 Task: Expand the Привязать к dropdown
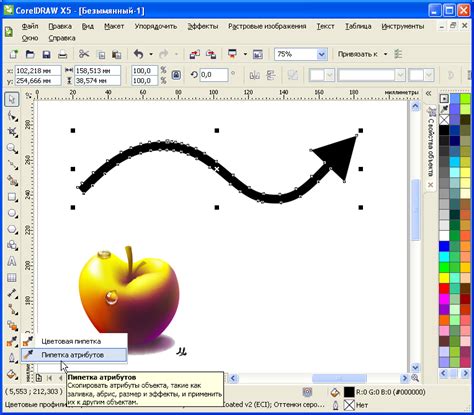pos(385,54)
